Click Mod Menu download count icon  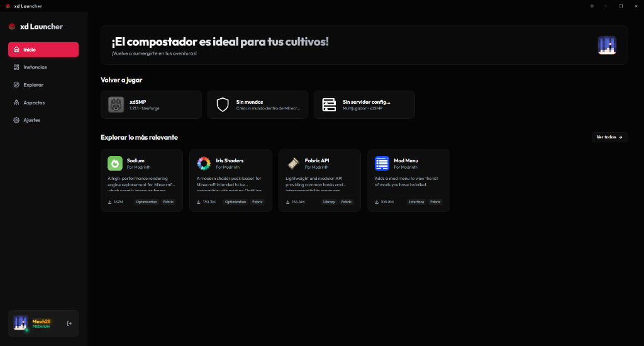point(377,202)
